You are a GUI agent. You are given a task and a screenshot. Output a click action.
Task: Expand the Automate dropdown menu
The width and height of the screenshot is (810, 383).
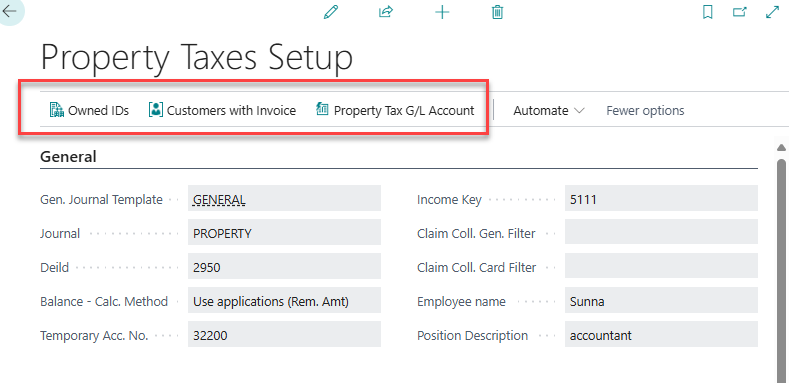click(x=549, y=111)
